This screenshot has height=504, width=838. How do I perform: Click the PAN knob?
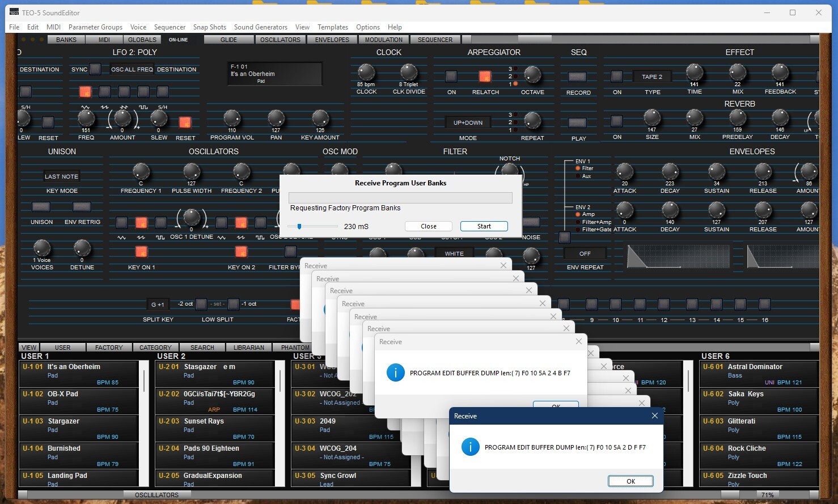(276, 118)
